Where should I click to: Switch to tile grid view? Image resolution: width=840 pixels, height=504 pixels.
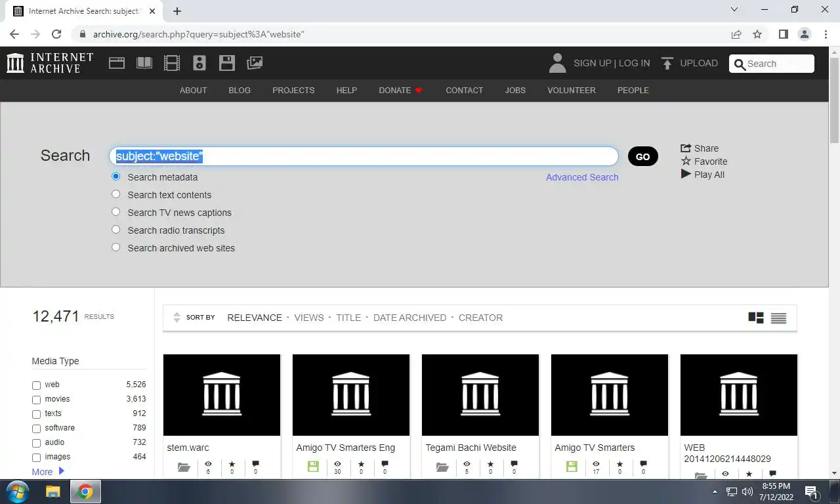(x=756, y=318)
